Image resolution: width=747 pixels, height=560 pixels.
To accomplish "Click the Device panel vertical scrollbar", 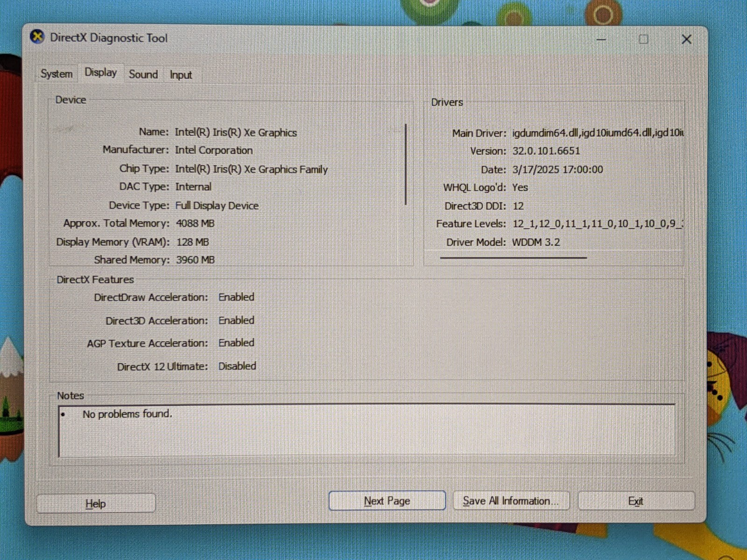I will (406, 164).
